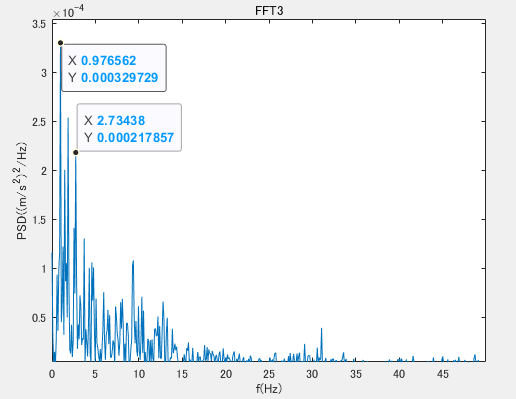Click the y-axis tick label 3.5
Screen dimensions: 516x399
pyautogui.click(x=39, y=24)
